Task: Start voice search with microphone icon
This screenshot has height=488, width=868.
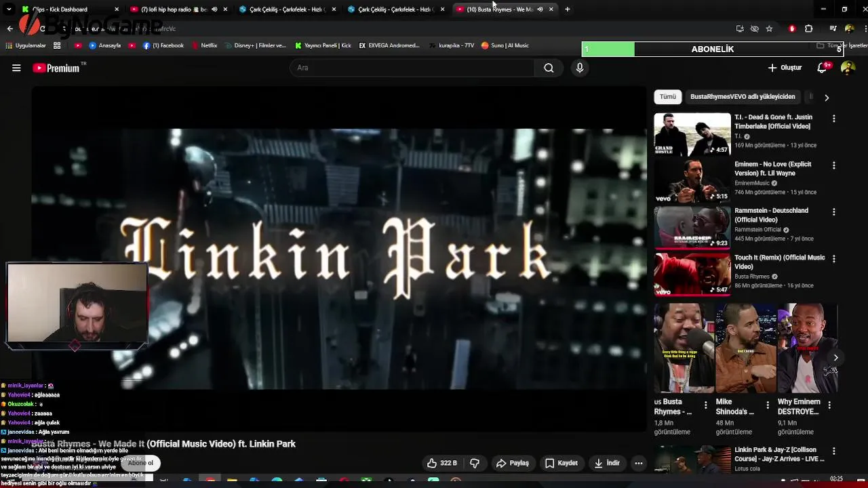Action: (x=580, y=68)
